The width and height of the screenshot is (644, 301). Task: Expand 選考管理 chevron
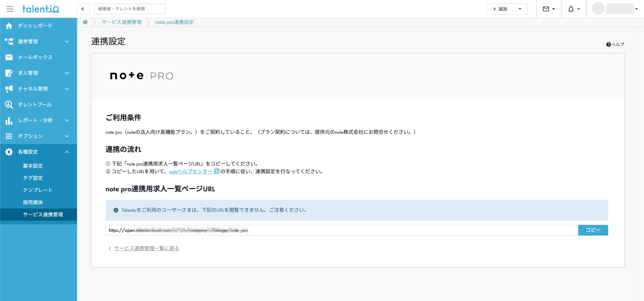[67, 42]
